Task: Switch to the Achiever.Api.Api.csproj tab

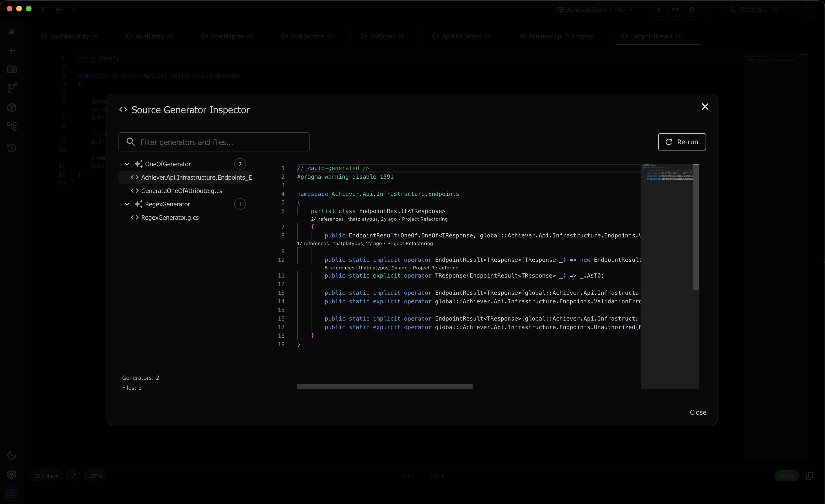Action: pos(556,36)
